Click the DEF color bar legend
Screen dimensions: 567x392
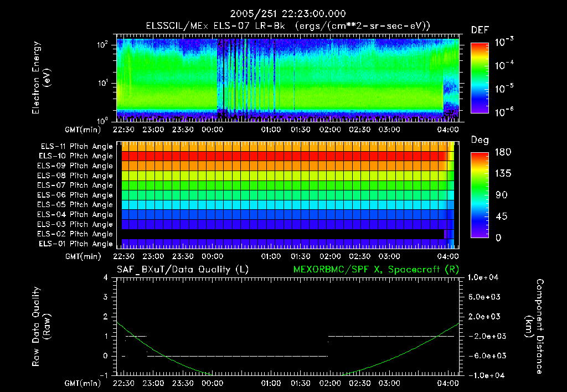[480, 78]
